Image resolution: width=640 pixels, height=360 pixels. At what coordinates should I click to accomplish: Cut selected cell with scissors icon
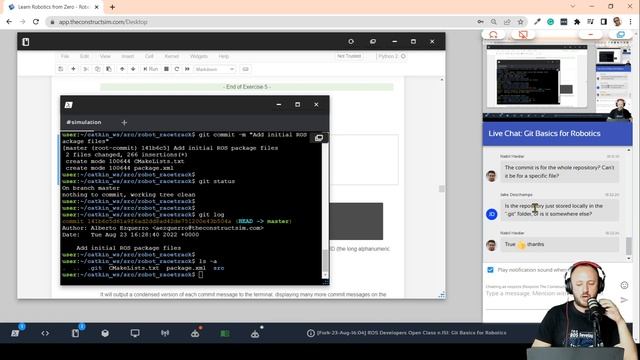pos(86,69)
